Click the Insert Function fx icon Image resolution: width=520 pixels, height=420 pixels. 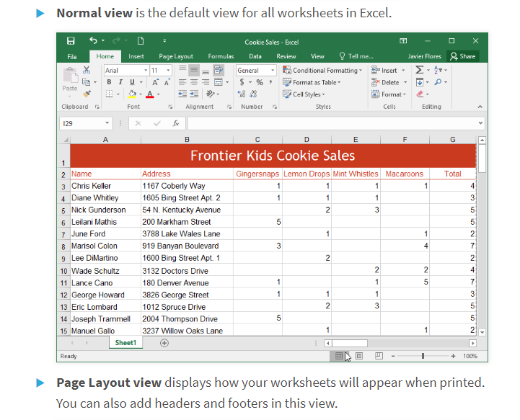pos(176,123)
